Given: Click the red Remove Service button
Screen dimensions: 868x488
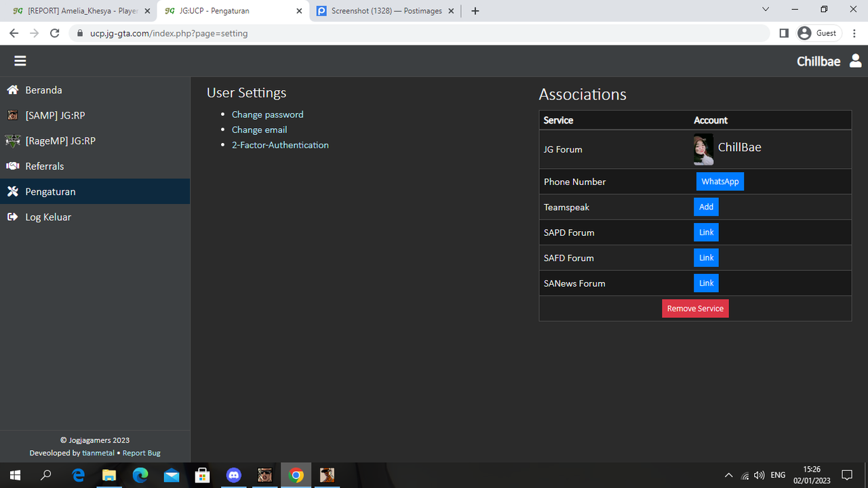Looking at the screenshot, I should pos(695,308).
